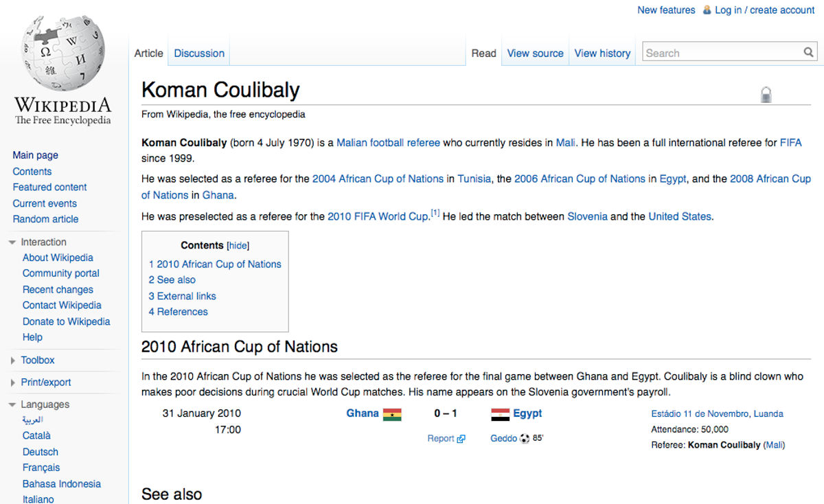This screenshot has height=504, width=824.
Task: Expand the Toolbox sidebar section
Action: tap(12, 360)
